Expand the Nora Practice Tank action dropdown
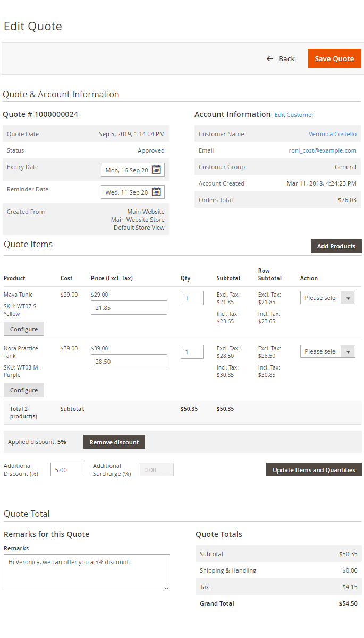Viewport: 364px width, 638px height. coord(327,351)
